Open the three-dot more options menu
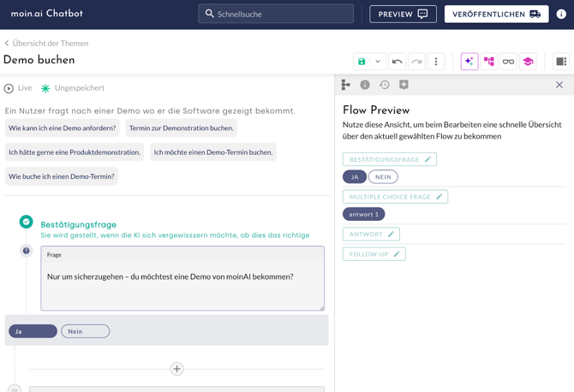574x392 pixels. click(436, 62)
